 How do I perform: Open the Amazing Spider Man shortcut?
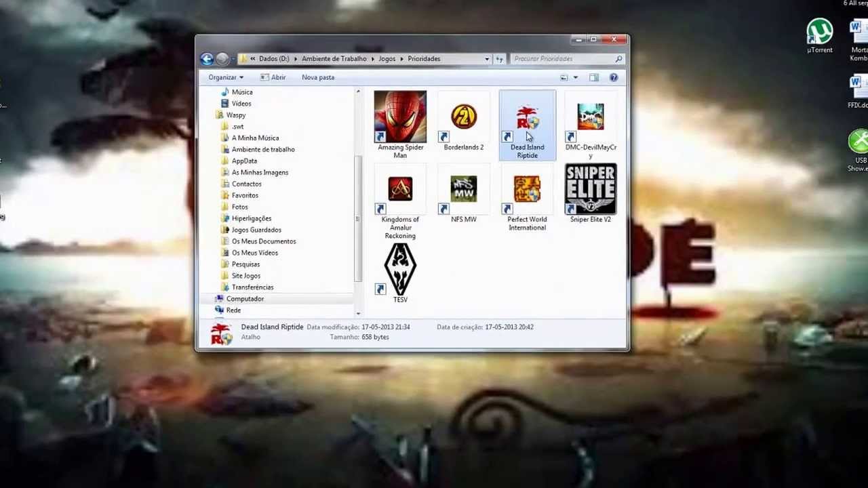pos(400,125)
